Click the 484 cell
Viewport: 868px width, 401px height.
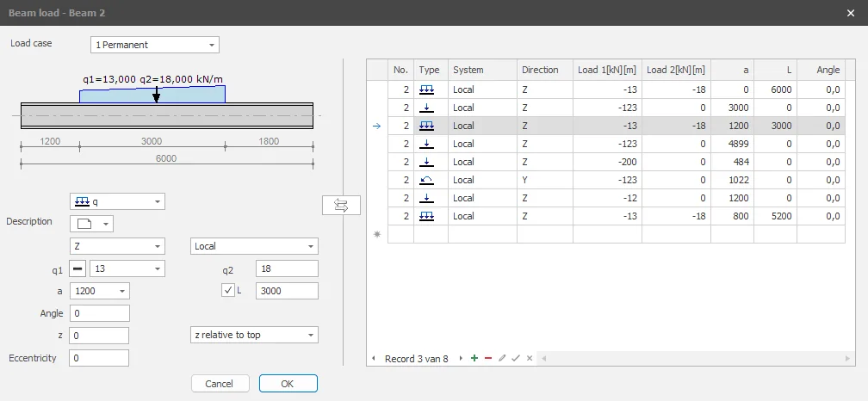732,162
